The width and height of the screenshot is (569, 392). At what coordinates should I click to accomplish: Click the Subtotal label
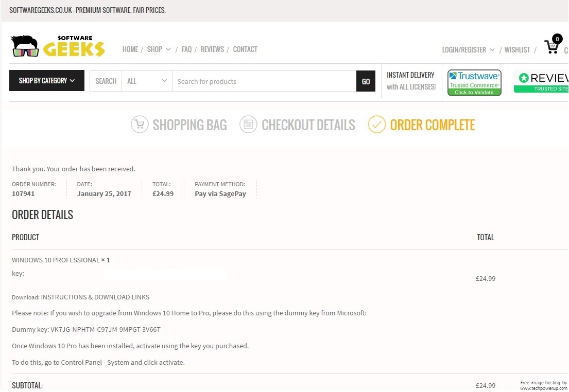pyautogui.click(x=27, y=385)
